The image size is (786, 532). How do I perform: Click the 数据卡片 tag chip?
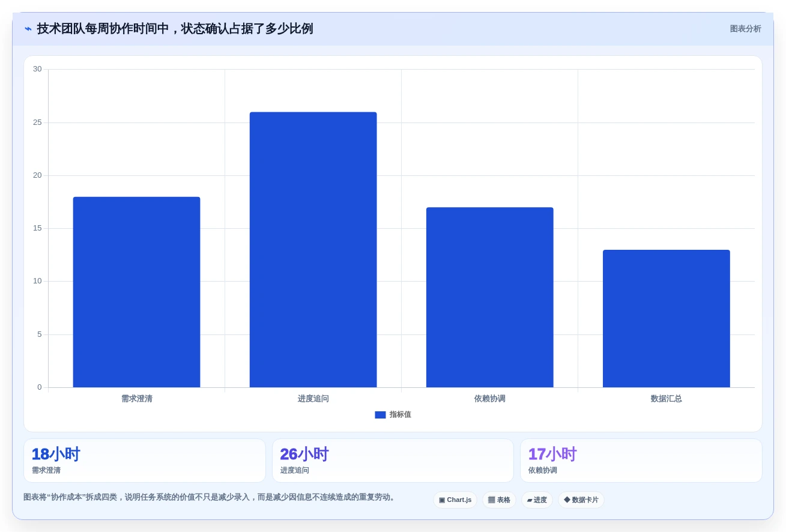point(581,500)
